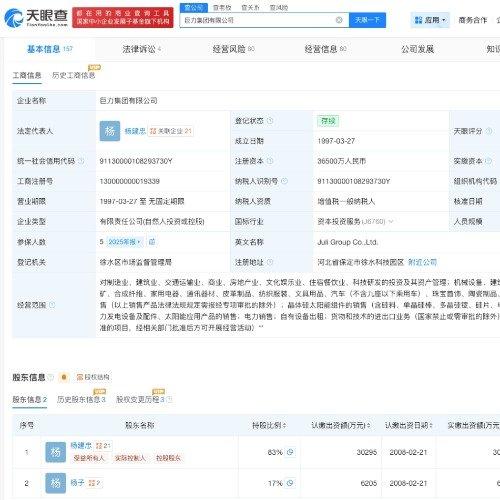Open 杨建忠 legal representative link
The width and height of the screenshot is (500, 500).
tap(135, 131)
